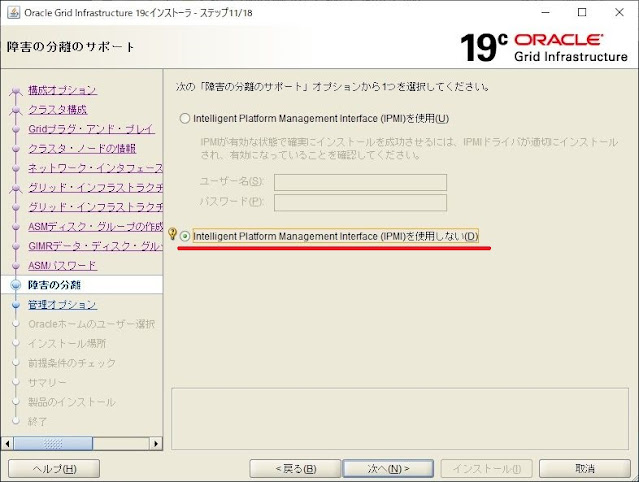The width and height of the screenshot is (639, 482).
Task: Click the sidebar horizontal scrollbar thumb
Action: point(53,443)
